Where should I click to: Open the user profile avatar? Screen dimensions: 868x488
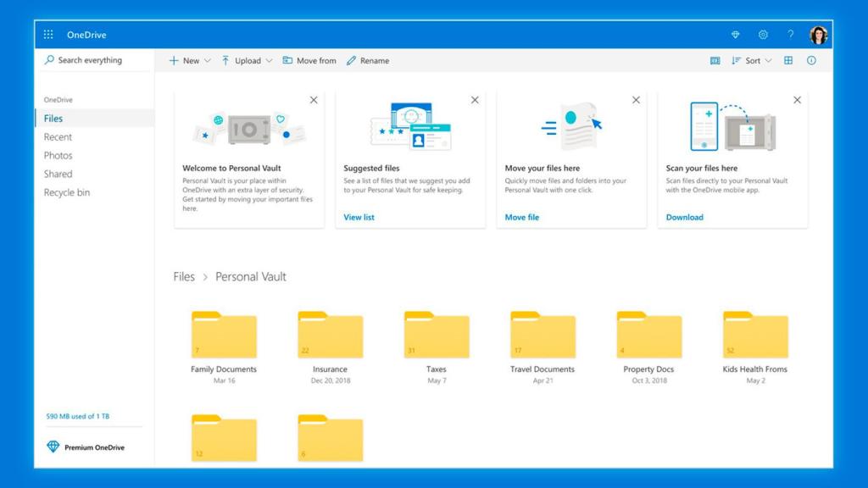[818, 35]
